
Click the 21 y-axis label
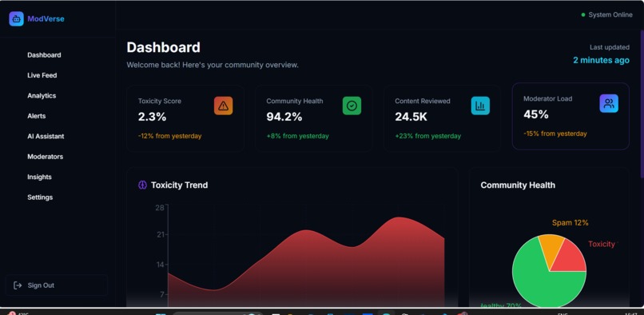point(160,235)
